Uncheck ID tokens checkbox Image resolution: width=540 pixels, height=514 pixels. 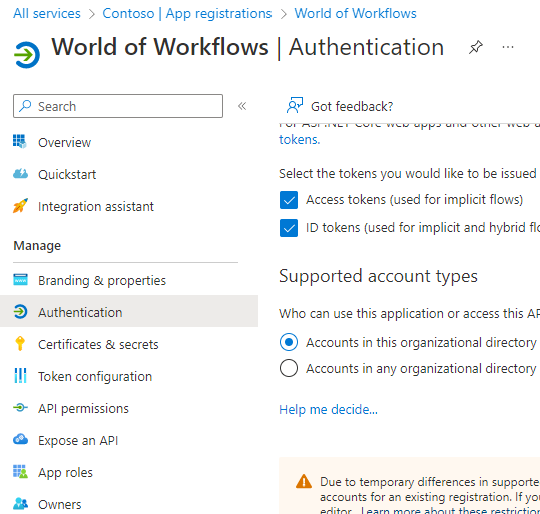(x=289, y=228)
